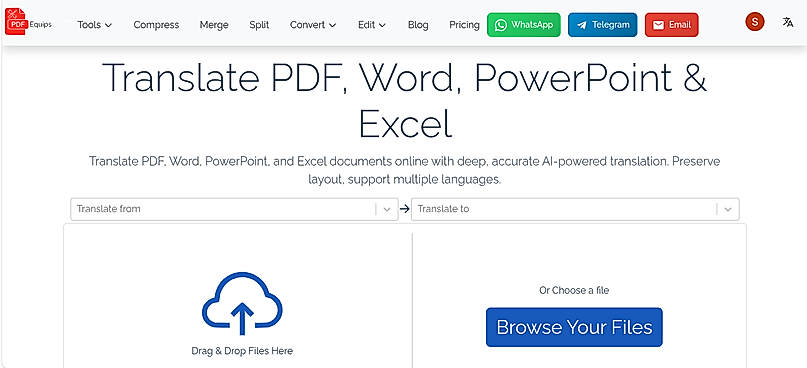The image size is (807, 368).
Task: Go to the Compress page
Action: (x=156, y=25)
